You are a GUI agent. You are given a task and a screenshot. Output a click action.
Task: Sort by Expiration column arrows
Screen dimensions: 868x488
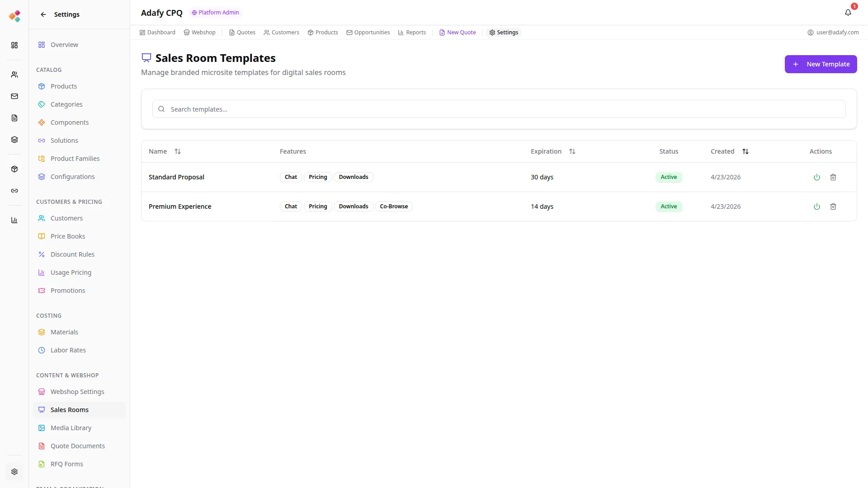pos(572,151)
